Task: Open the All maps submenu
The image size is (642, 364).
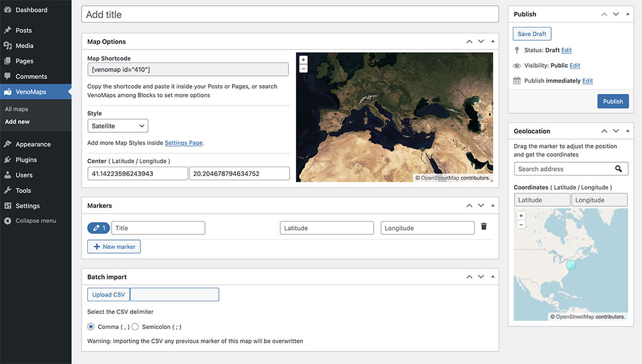Action: pyautogui.click(x=16, y=109)
